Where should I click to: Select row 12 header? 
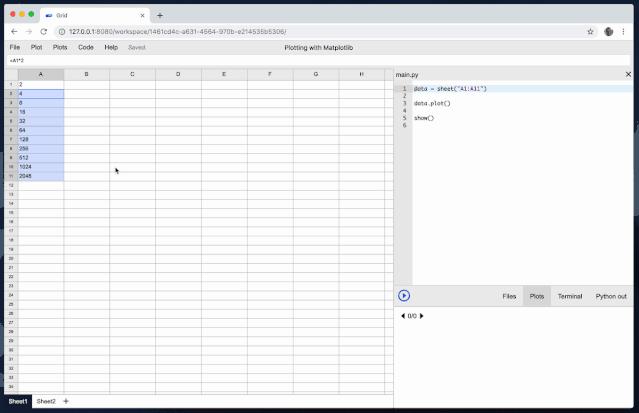click(11, 185)
